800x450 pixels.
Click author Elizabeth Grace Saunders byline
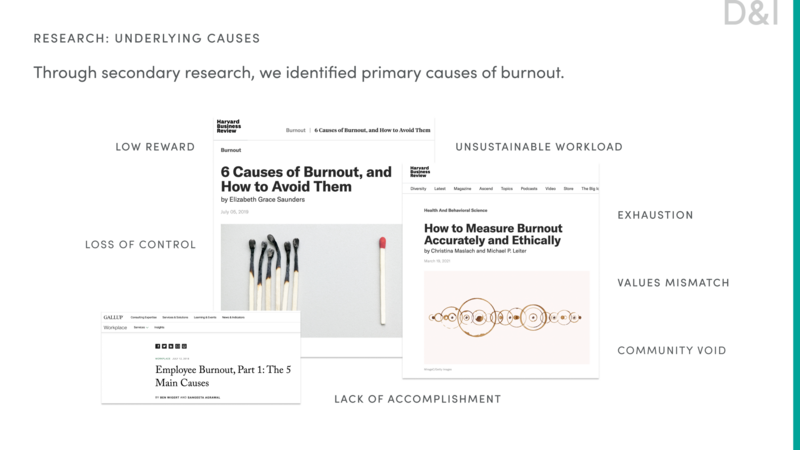click(267, 199)
